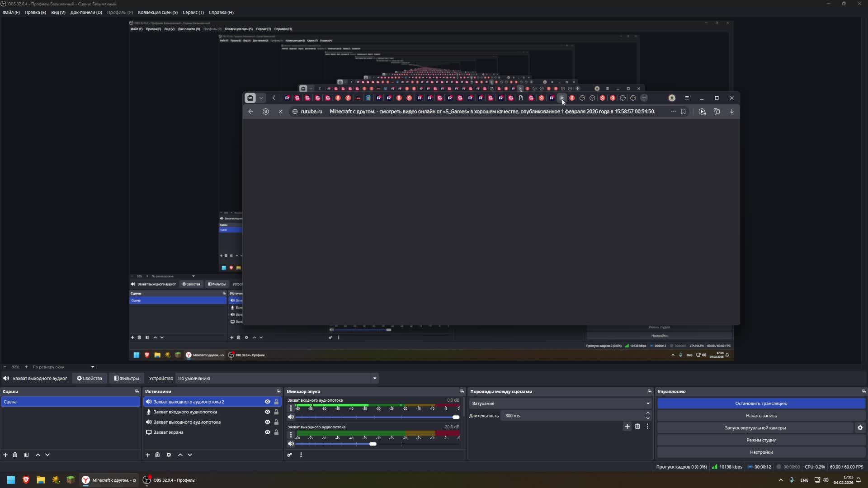868x488 pixels.
Task: Add a new source with plus icon
Action: point(147,455)
